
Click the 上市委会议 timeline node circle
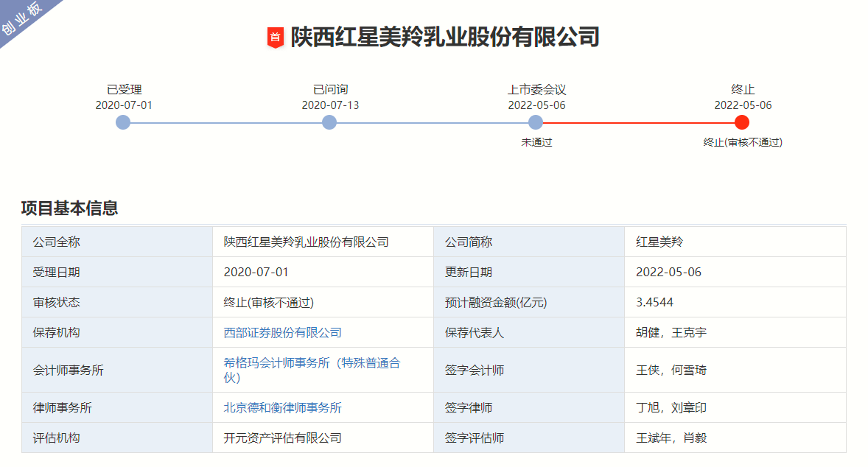pyautogui.click(x=533, y=122)
